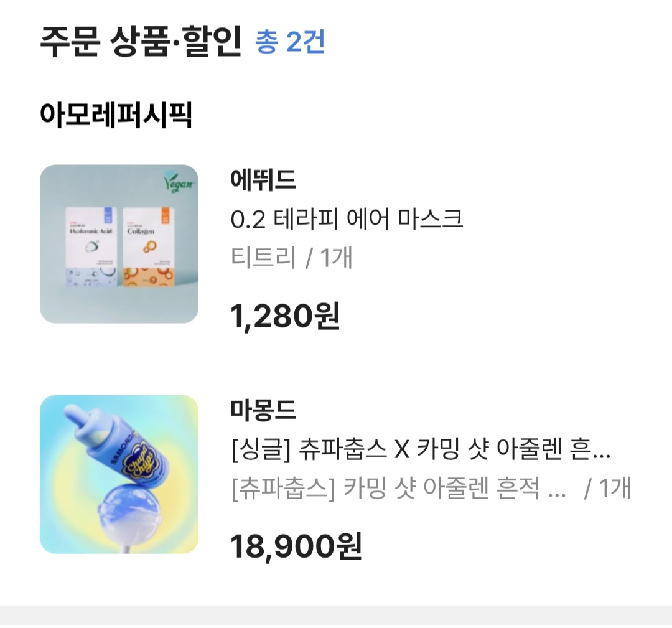This screenshot has width=672, height=628.
Task: Click the 총 2건 order count
Action: click(290, 42)
